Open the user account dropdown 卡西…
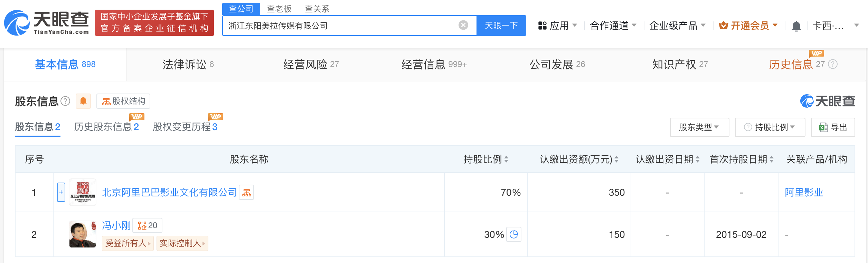Image resolution: width=868 pixels, height=263 pixels. tap(836, 26)
